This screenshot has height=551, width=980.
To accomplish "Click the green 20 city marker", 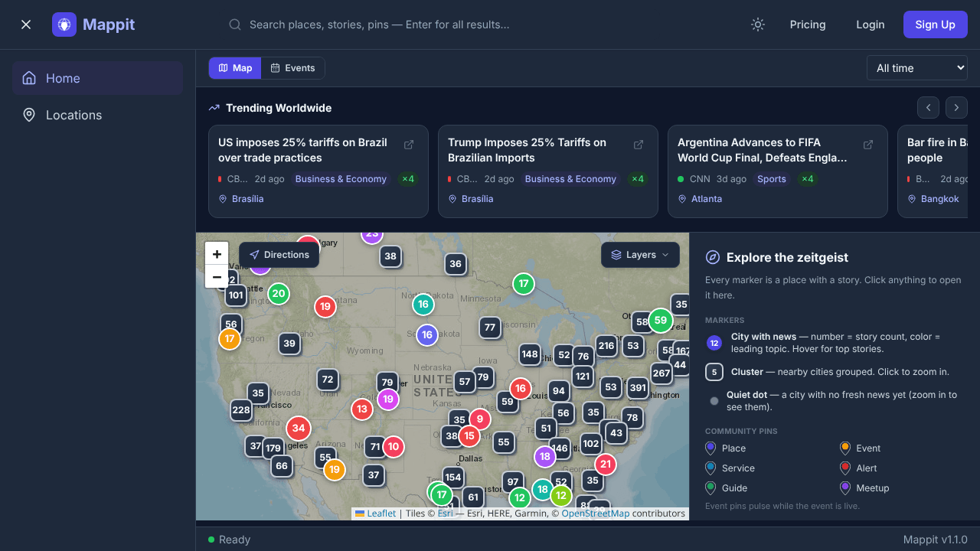I will 279,294.
